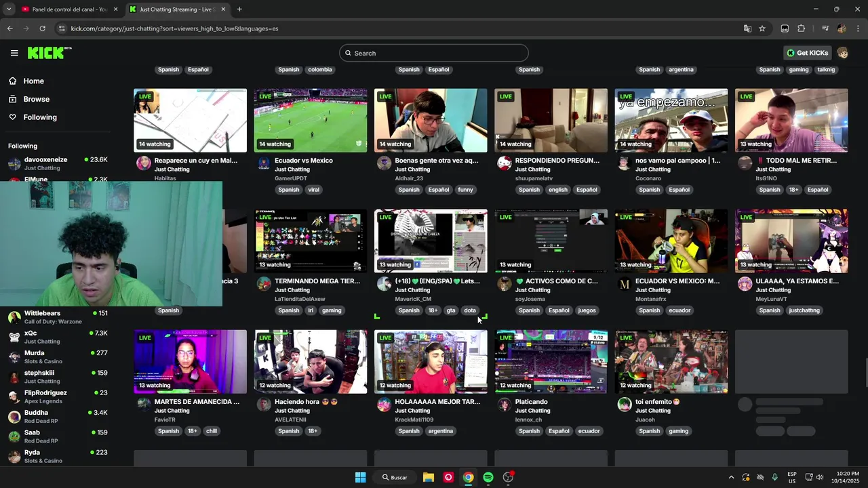Open the tab search dropdown in Chrome
The image size is (868, 488).
(9, 9)
